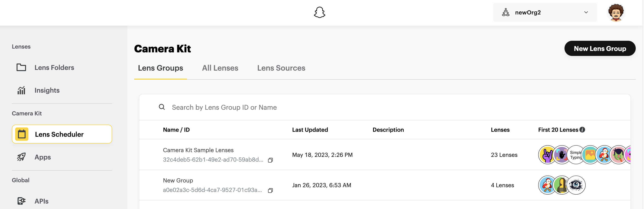
Task: Copy the New Group lens ID
Action: tap(270, 191)
